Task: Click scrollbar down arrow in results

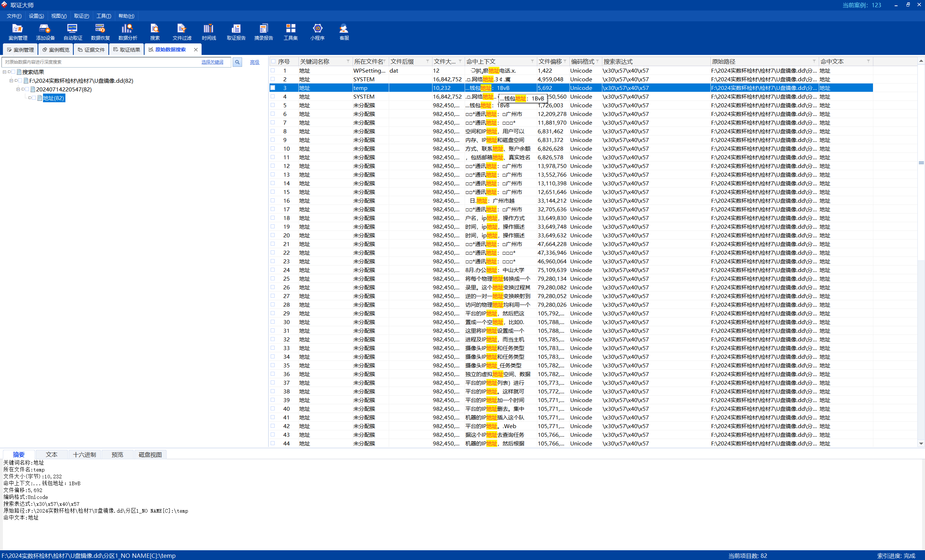Action: (921, 443)
